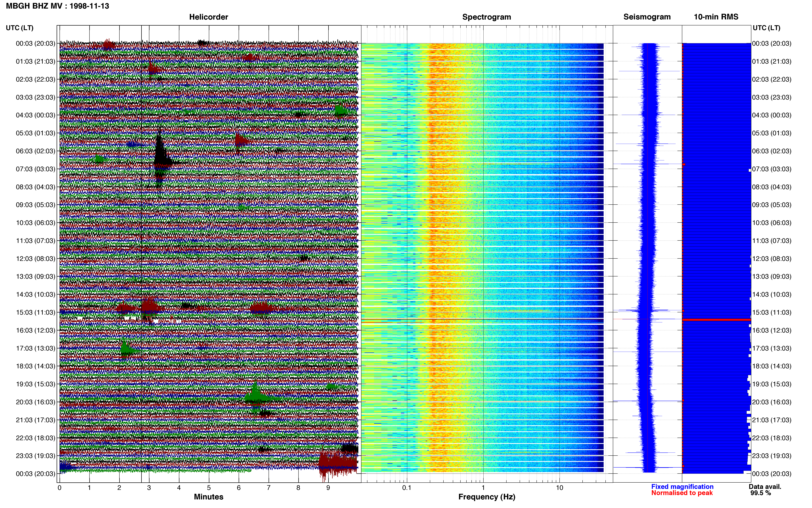Click the left time label 15:03 (11:03)

click(x=36, y=313)
